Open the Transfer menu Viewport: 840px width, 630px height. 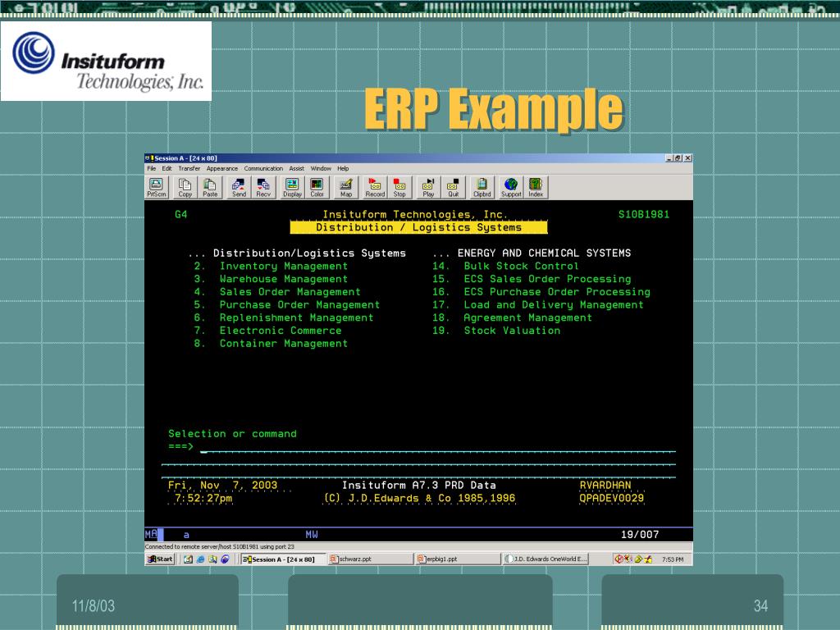tap(189, 168)
